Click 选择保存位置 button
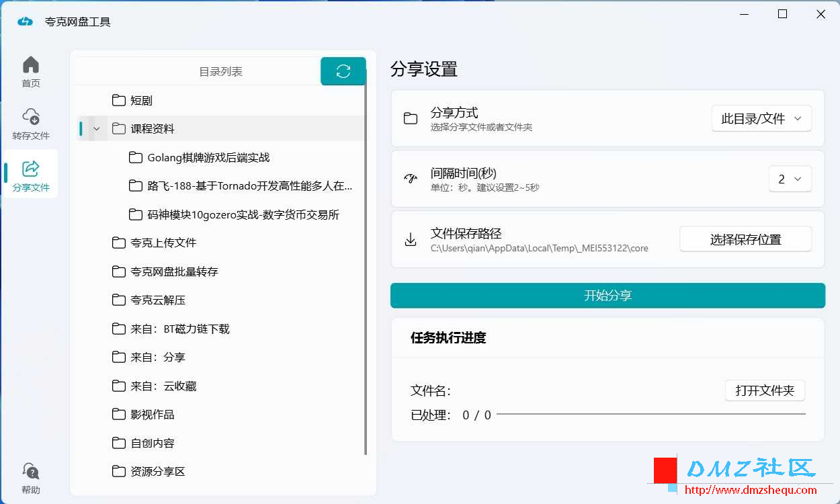The width and height of the screenshot is (840, 504). click(745, 239)
